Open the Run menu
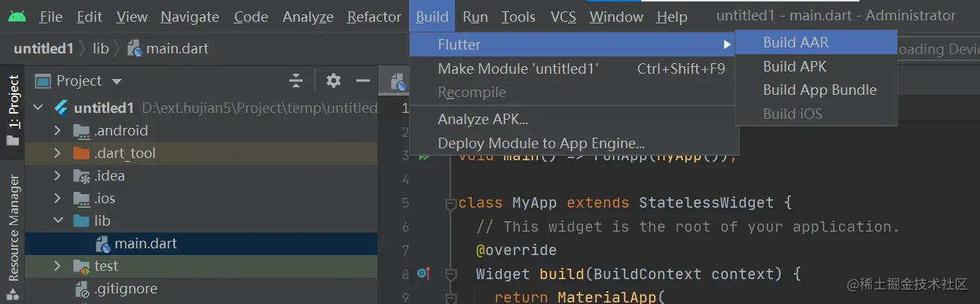 (x=475, y=17)
